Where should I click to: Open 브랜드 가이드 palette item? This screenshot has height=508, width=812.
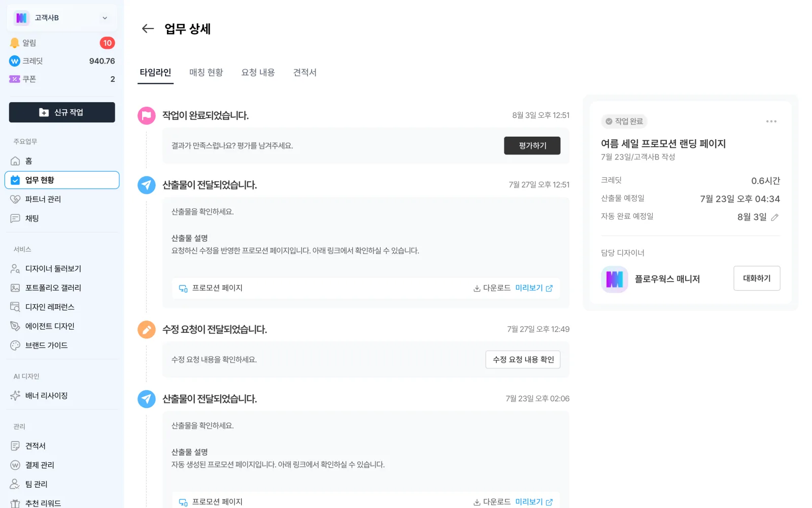(62, 345)
